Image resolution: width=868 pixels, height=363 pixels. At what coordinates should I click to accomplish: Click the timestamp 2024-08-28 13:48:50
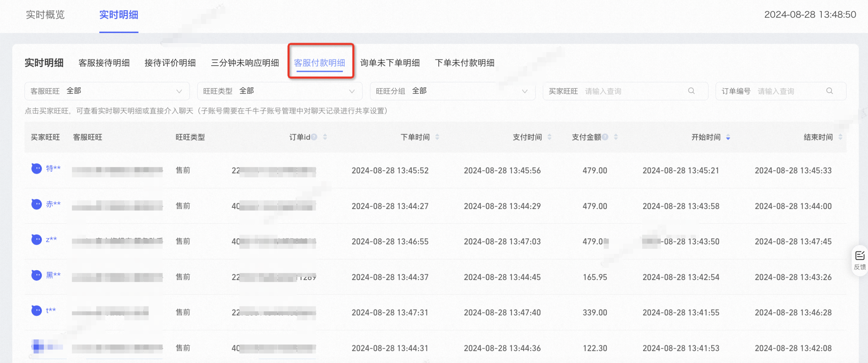(x=810, y=14)
